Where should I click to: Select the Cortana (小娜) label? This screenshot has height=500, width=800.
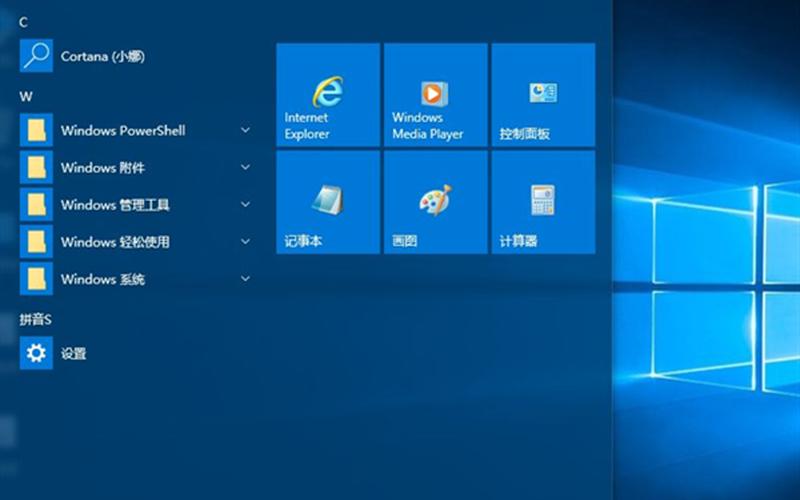(x=103, y=56)
